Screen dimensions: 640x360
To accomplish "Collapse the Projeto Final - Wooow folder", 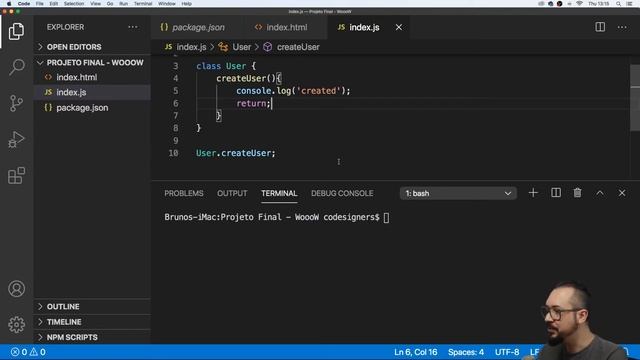I will coord(92,62).
